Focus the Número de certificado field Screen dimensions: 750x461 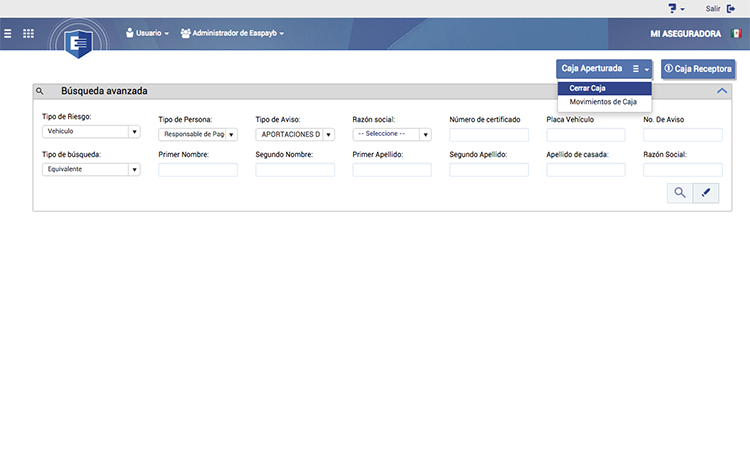click(x=489, y=135)
